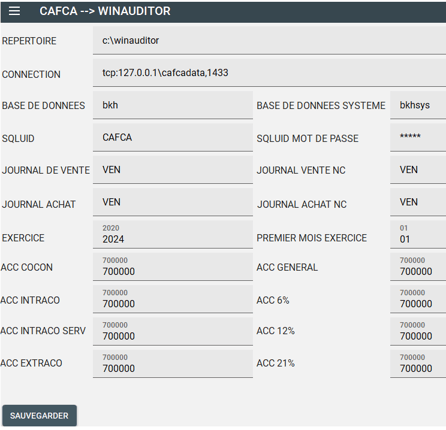Focus the JOURNAL ACHAT NC field
Viewport: 446px width, 430px height.
tap(418, 202)
